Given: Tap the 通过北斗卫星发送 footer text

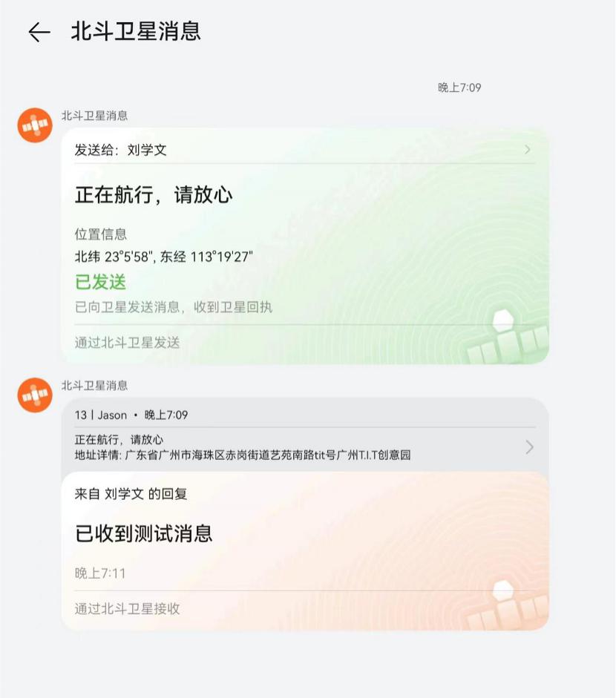Looking at the screenshot, I should pyautogui.click(x=128, y=342).
